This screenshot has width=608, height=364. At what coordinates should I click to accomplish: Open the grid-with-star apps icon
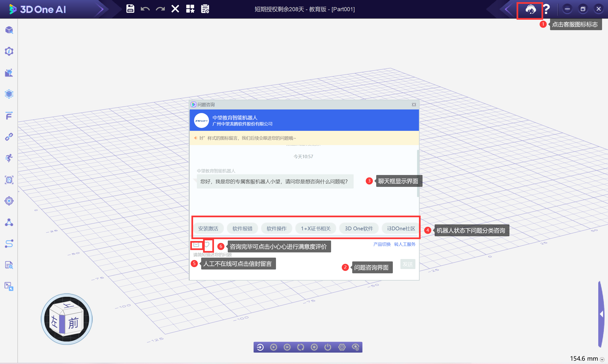click(190, 9)
